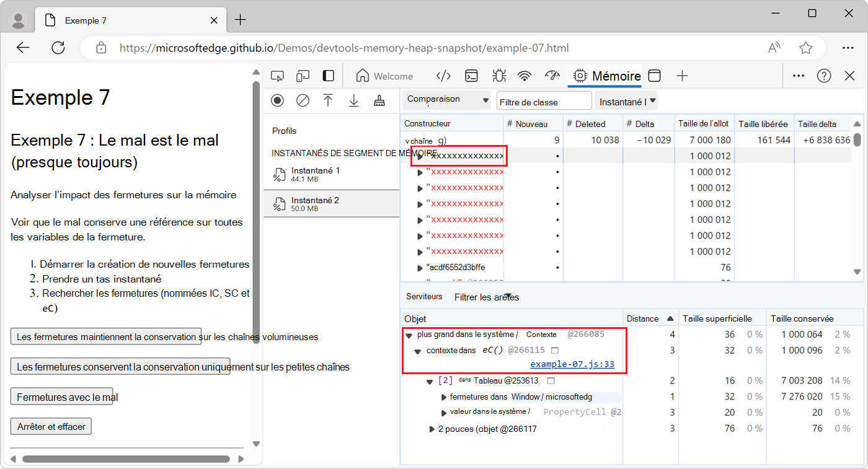This screenshot has width=868, height=469.
Task: Save the profile with the download arrow icon
Action: point(353,100)
